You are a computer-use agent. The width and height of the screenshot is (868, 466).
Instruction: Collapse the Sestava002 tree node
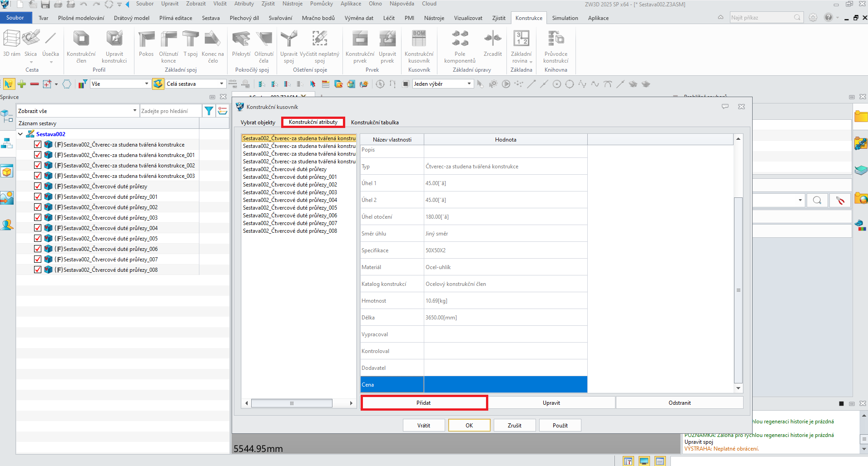pos(20,134)
